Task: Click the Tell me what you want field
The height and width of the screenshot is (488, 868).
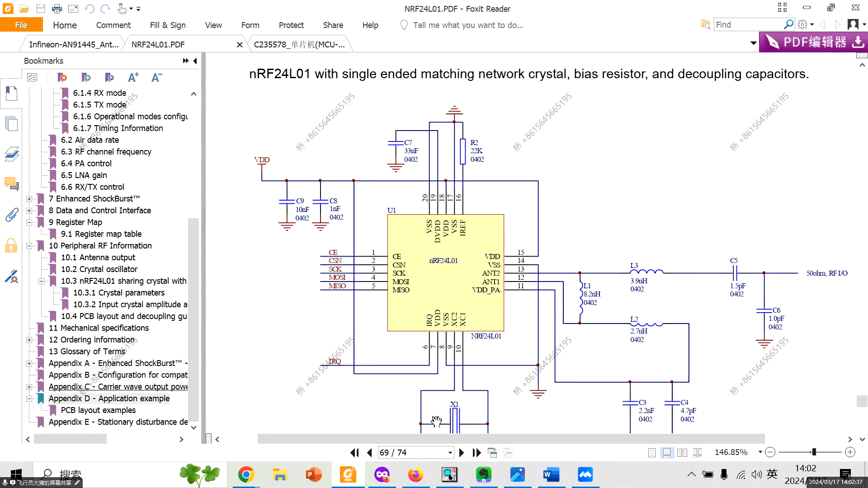Action: (468, 25)
